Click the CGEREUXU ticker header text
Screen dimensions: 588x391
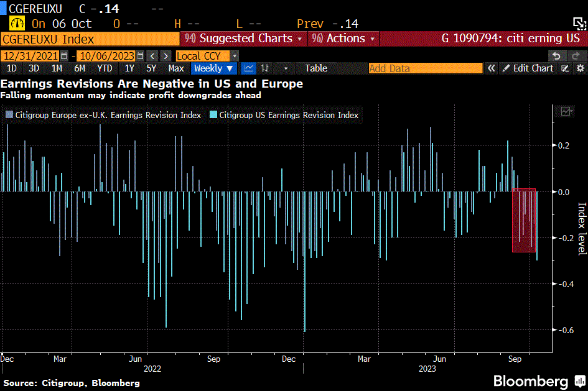tap(35, 8)
